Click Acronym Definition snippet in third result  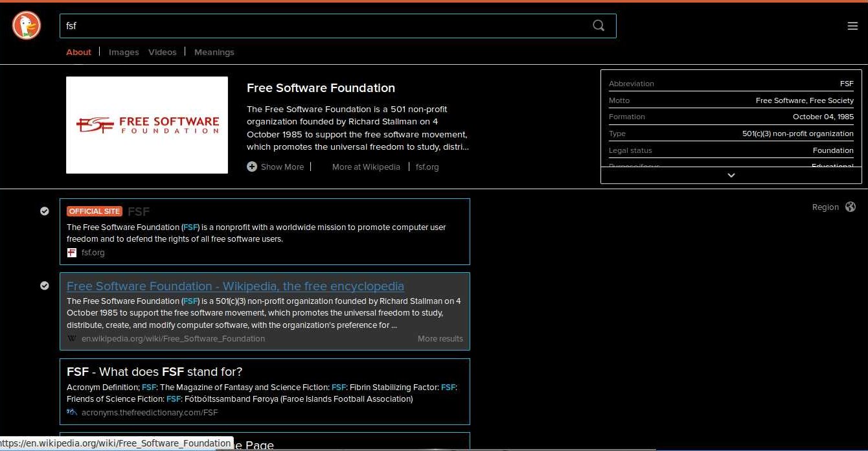click(x=262, y=393)
